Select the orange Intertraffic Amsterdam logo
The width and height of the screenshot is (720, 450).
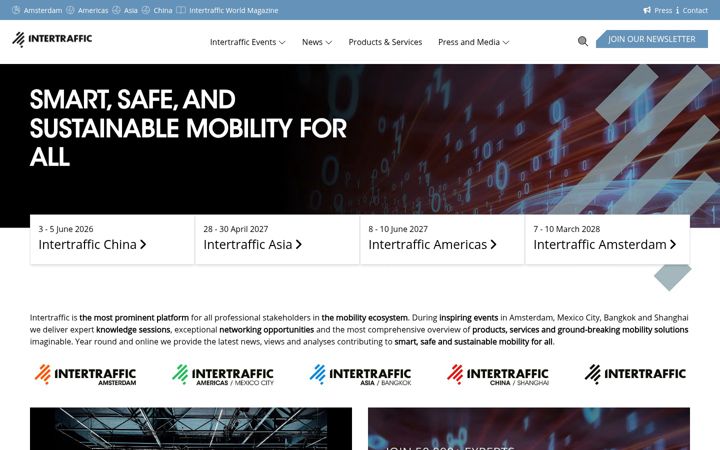pos(85,374)
